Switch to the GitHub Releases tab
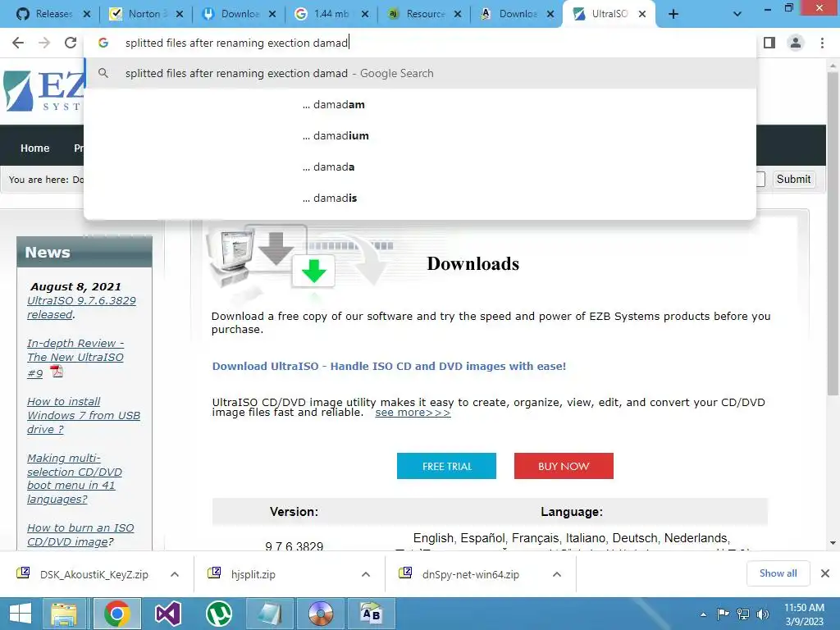This screenshot has height=630, width=840. coord(53,14)
